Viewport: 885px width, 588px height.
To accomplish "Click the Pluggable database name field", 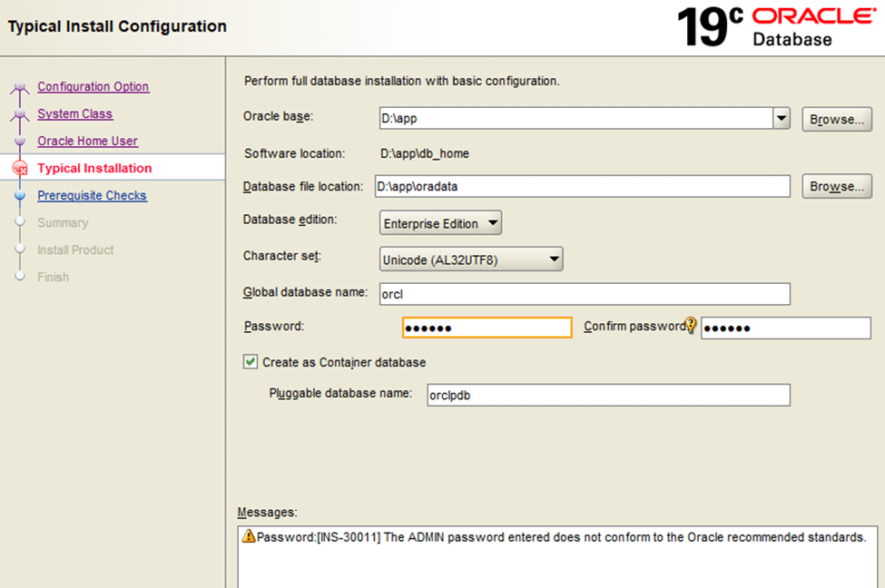I will pos(608,395).
